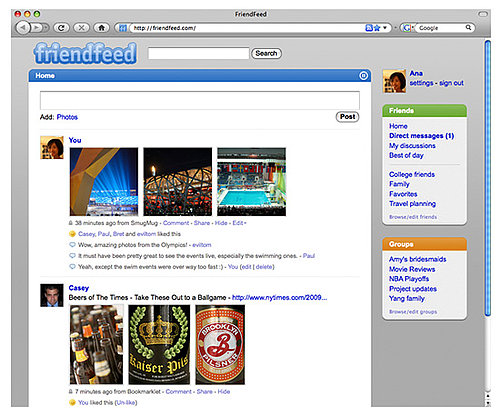Image resolution: width=500 pixels, height=416 pixels.
Task: Open the Friends section header
Action: [424, 111]
